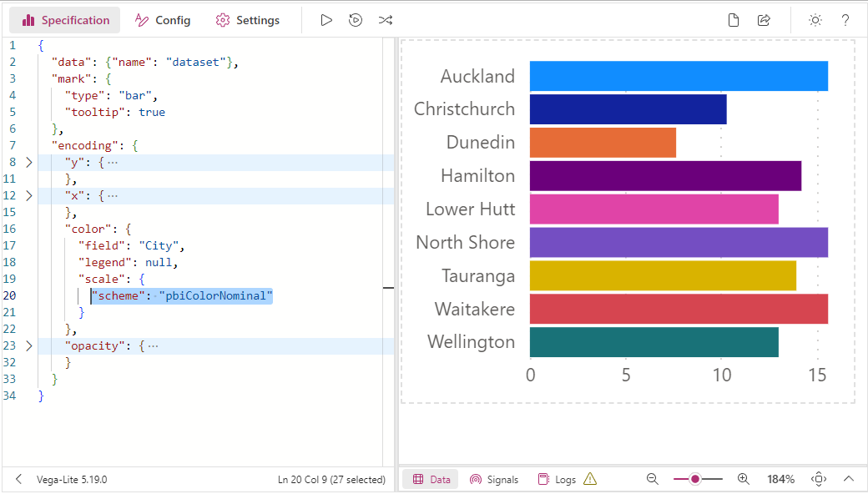Create new specification document icon
Viewport: 868px width, 494px height.
734,21
